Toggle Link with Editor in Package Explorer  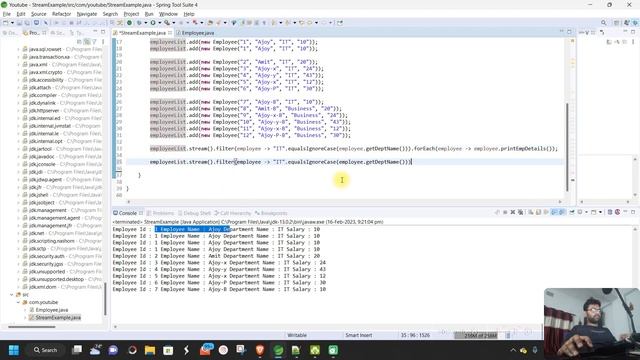pyautogui.click(x=87, y=42)
